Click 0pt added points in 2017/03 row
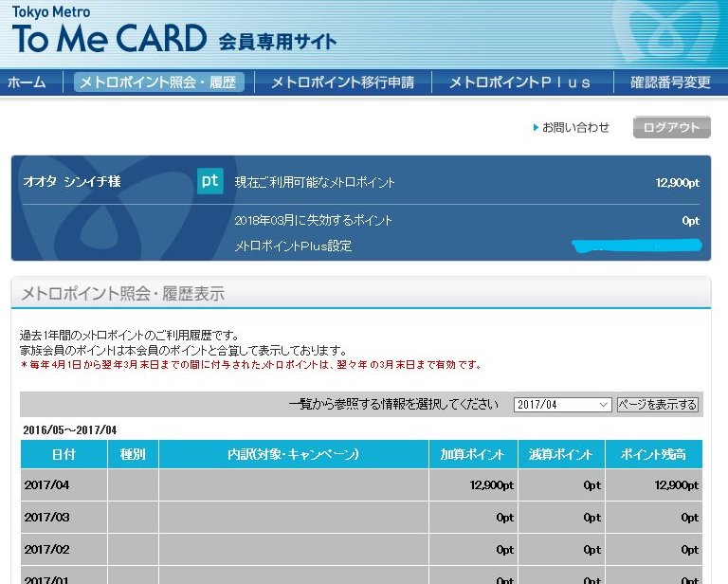Screen dimensions: 728x584 (504, 518)
